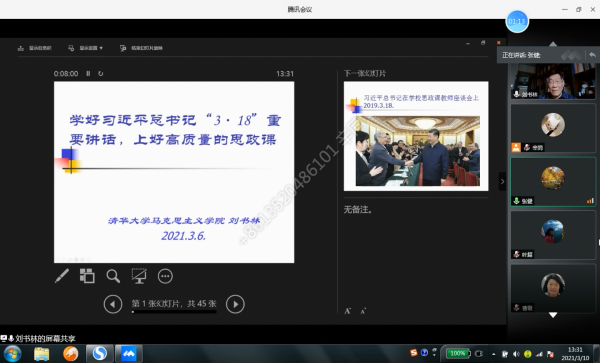Show further participants with down arrow

[553, 315]
